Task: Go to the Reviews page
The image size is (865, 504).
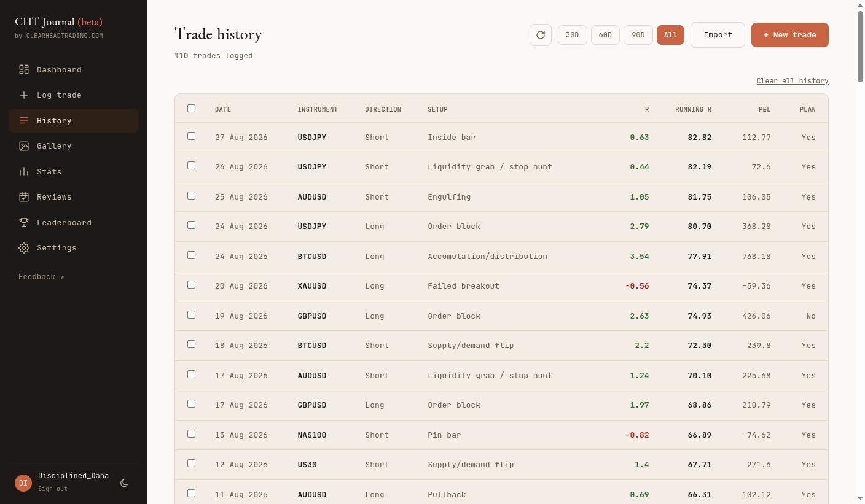Action: click(x=74, y=197)
